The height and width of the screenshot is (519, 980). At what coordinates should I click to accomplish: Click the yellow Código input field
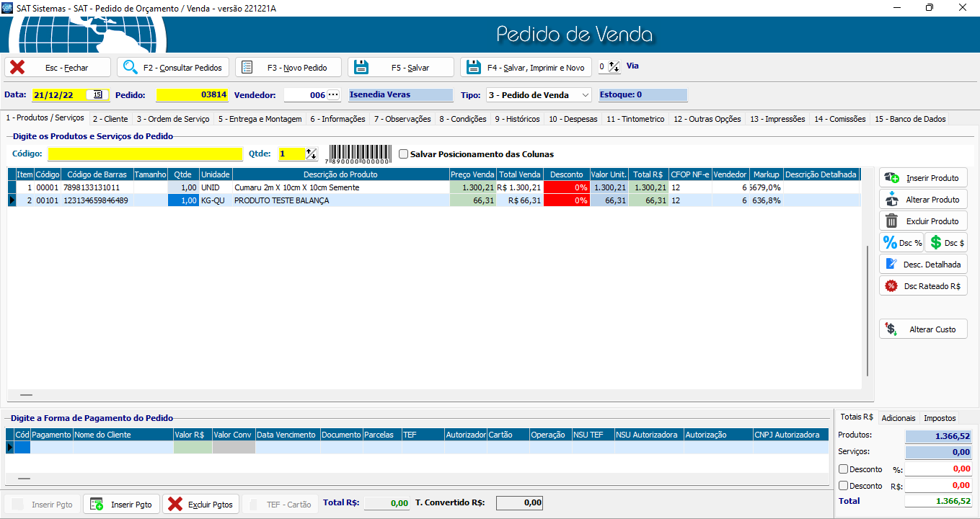(x=146, y=154)
